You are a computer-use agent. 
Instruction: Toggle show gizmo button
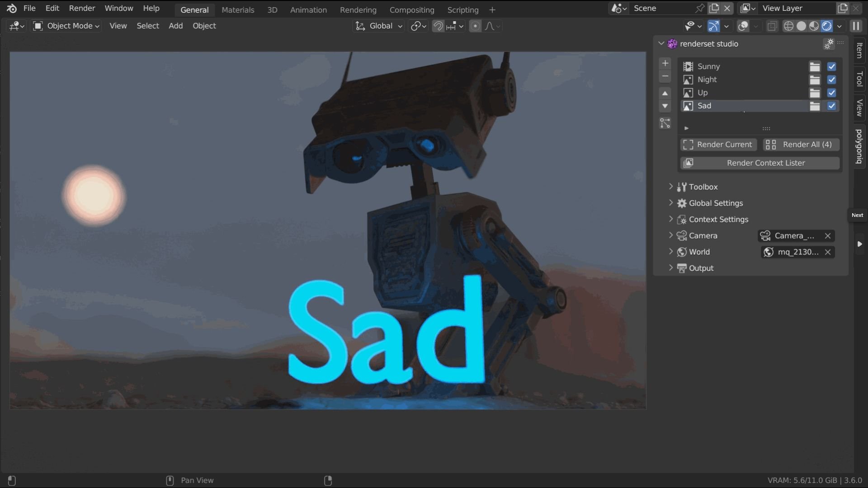point(714,26)
